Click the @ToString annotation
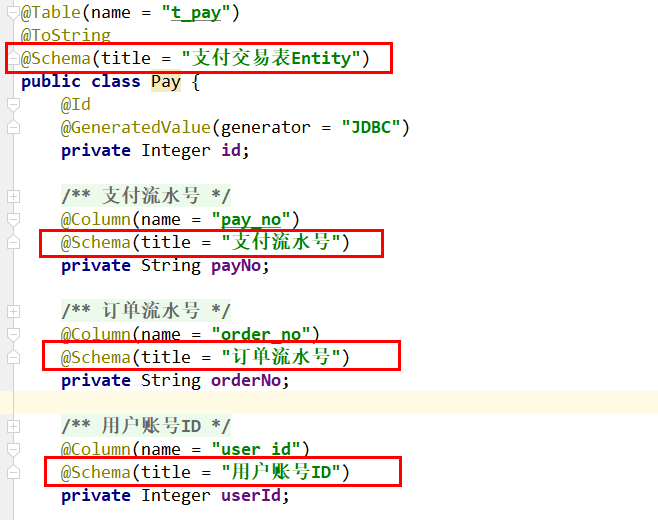This screenshot has width=658, height=520. click(66, 36)
